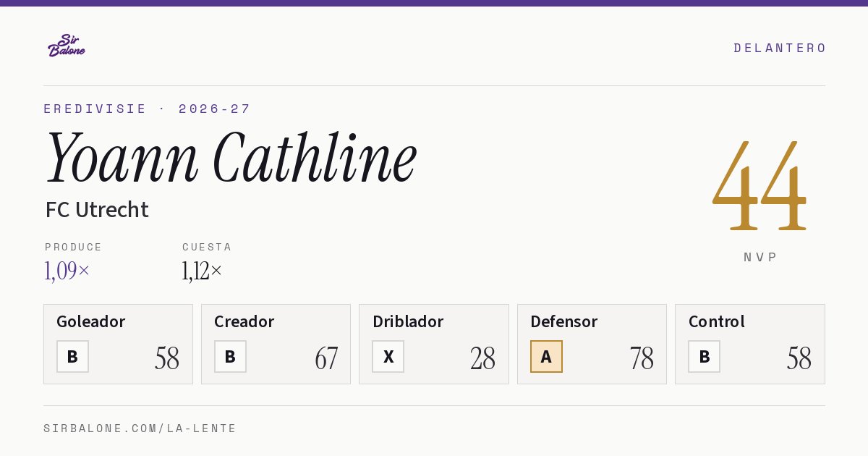The width and height of the screenshot is (868, 456).
Task: Open the Driblador stat card
Action: coord(434,344)
